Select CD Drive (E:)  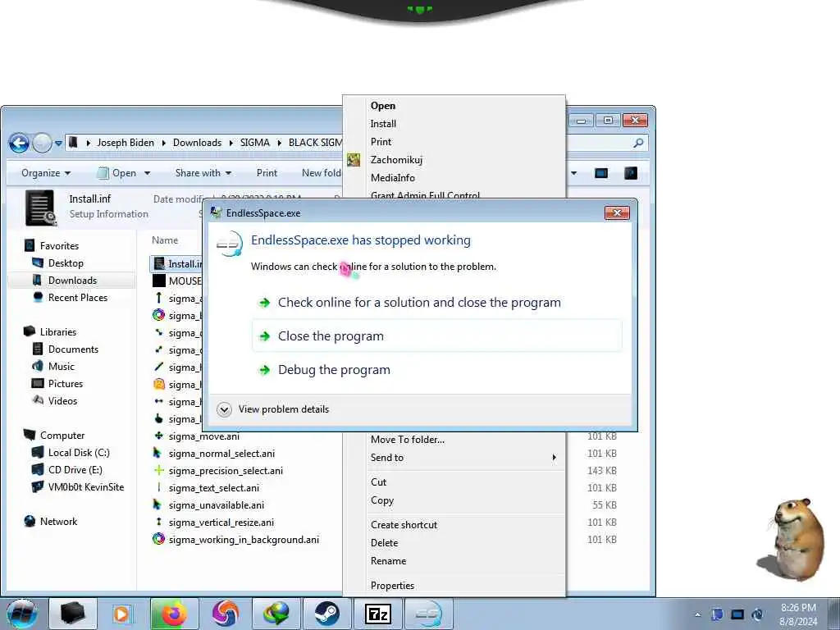(x=75, y=470)
